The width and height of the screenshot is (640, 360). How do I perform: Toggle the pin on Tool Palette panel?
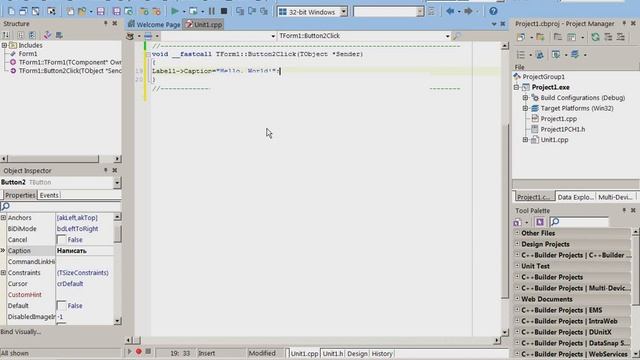pos(624,210)
